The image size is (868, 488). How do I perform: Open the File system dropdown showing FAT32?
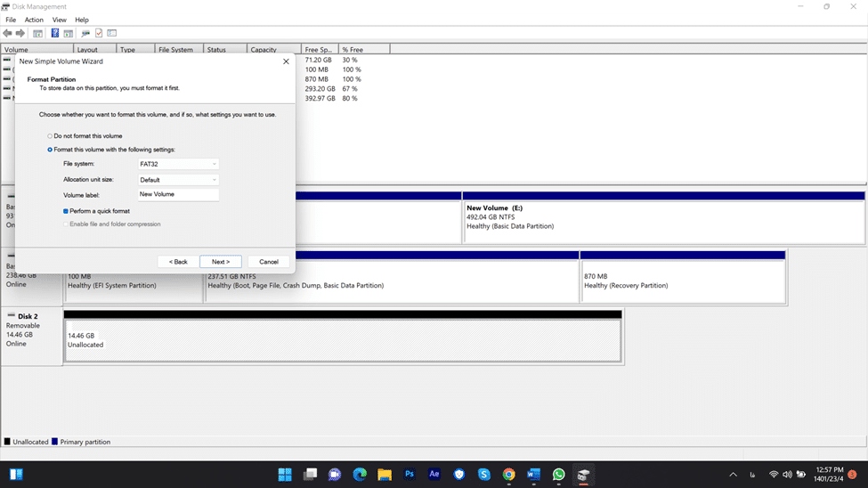pyautogui.click(x=178, y=164)
